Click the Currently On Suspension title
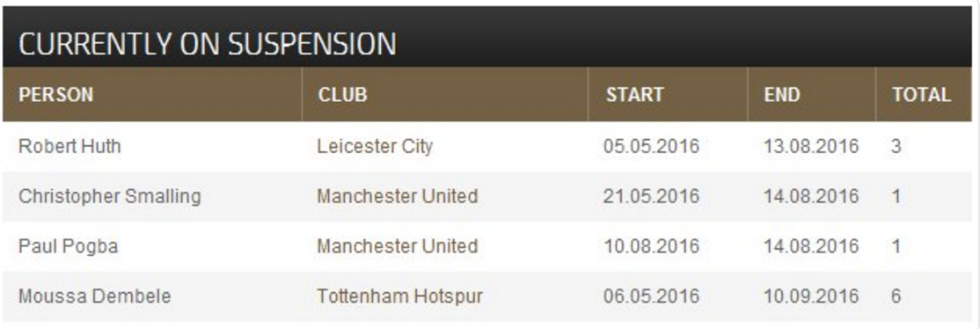The height and width of the screenshot is (329, 980). coord(208,44)
